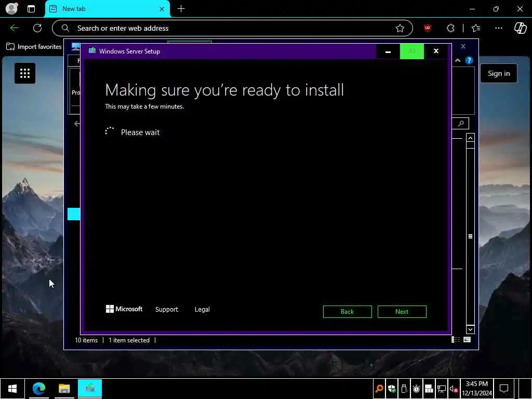
Task: Open the uBlock Origin extension icon
Action: 428,28
